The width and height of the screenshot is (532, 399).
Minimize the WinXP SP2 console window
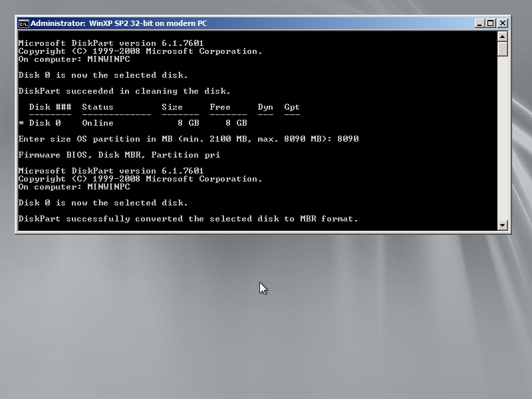479,23
